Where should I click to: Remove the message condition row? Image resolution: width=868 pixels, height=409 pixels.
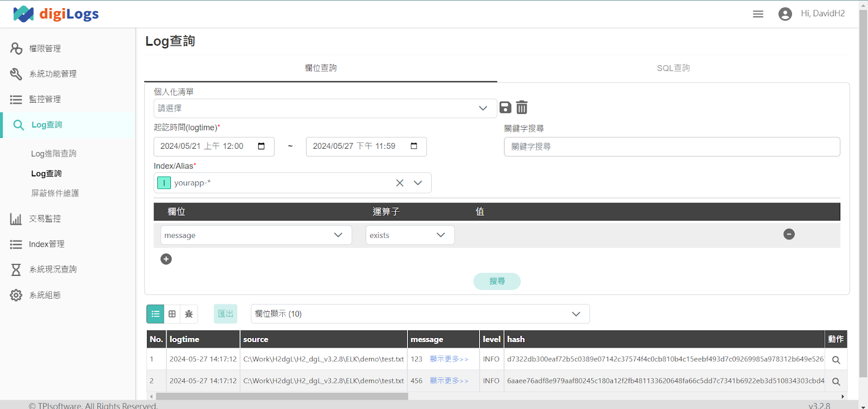point(789,234)
